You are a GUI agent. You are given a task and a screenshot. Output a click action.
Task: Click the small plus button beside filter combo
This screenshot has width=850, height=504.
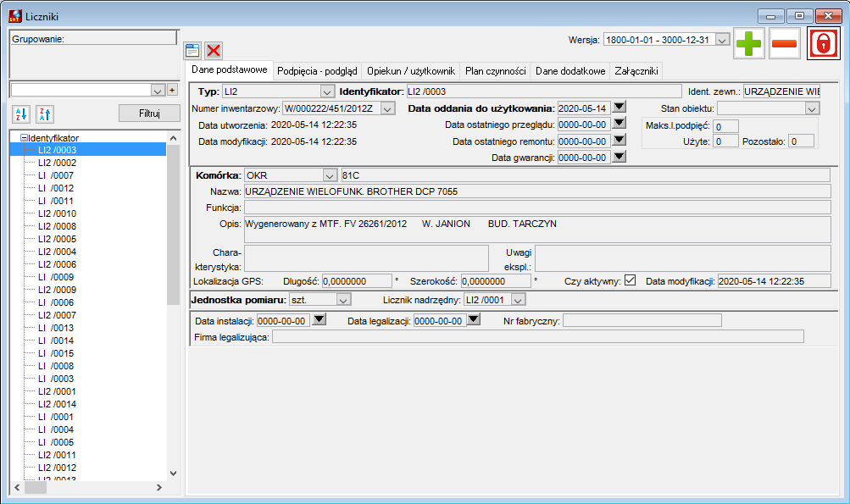tap(172, 90)
